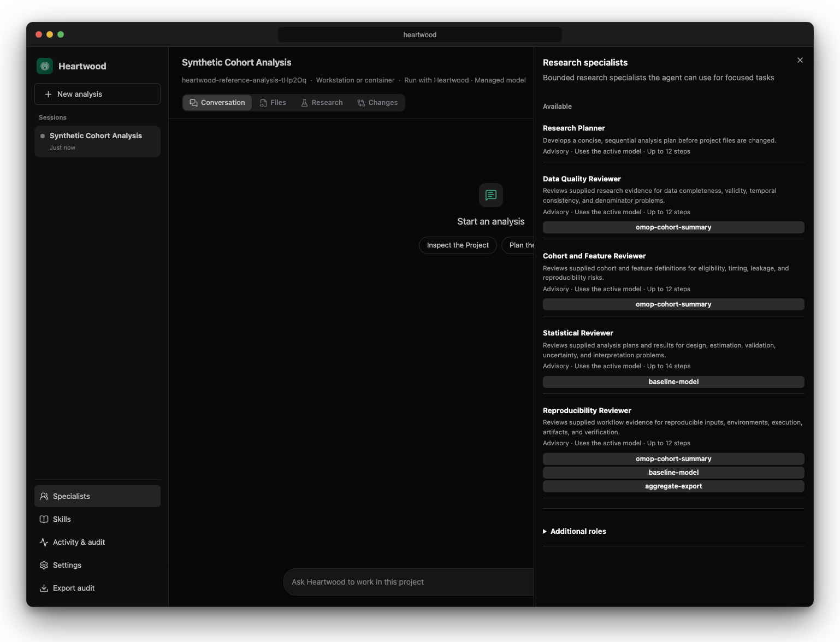Click baseline-model under Reproducibility Reviewer
The height and width of the screenshot is (642, 840).
coord(673,473)
